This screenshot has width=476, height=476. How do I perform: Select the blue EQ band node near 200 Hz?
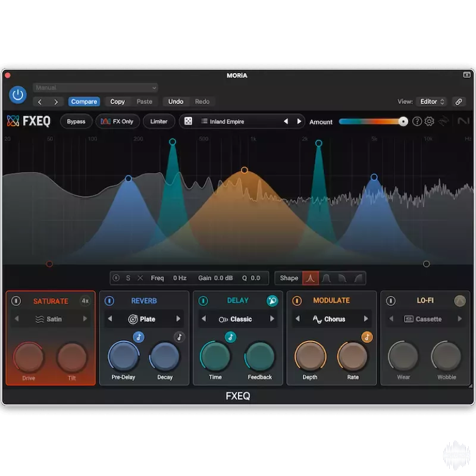pos(129,178)
